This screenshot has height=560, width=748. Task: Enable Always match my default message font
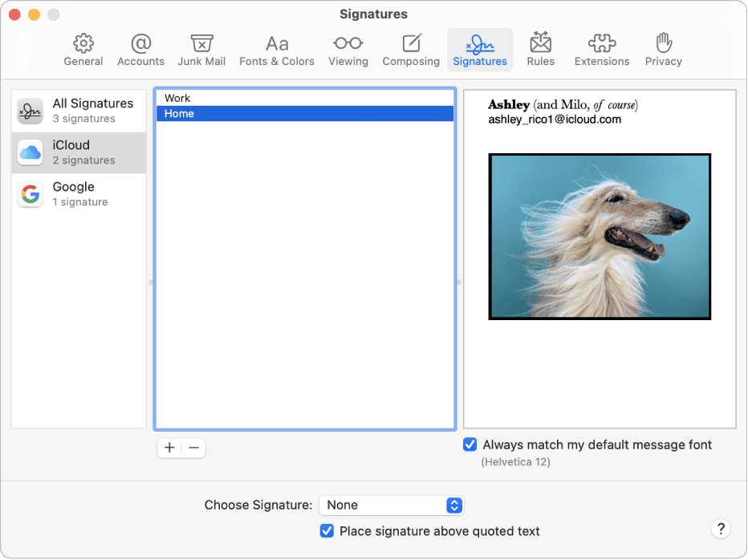tap(469, 444)
